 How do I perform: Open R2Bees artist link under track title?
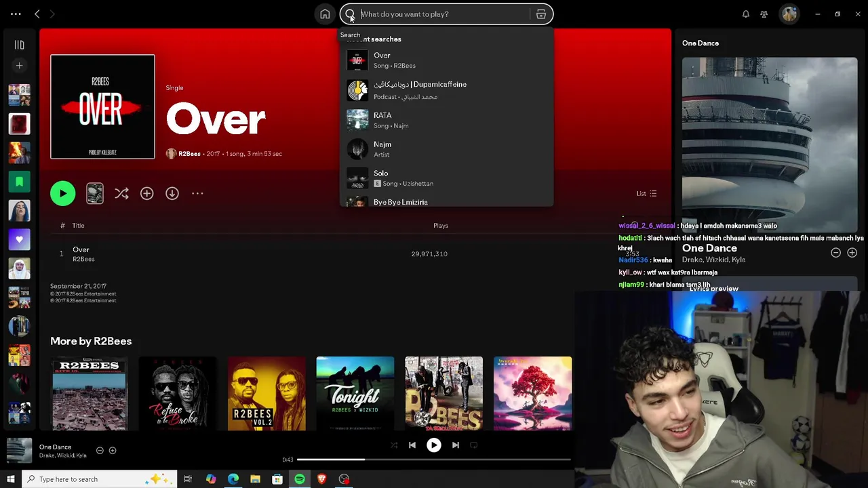point(83,259)
